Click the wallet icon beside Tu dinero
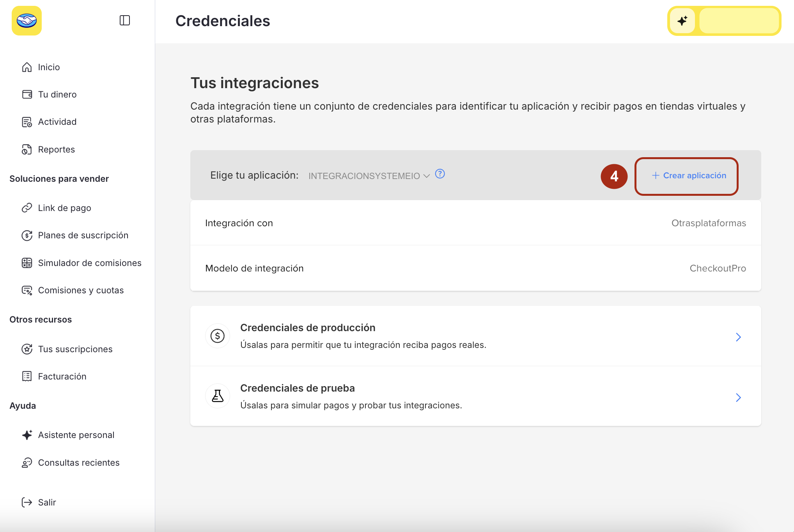This screenshot has height=532, width=794. [27, 94]
